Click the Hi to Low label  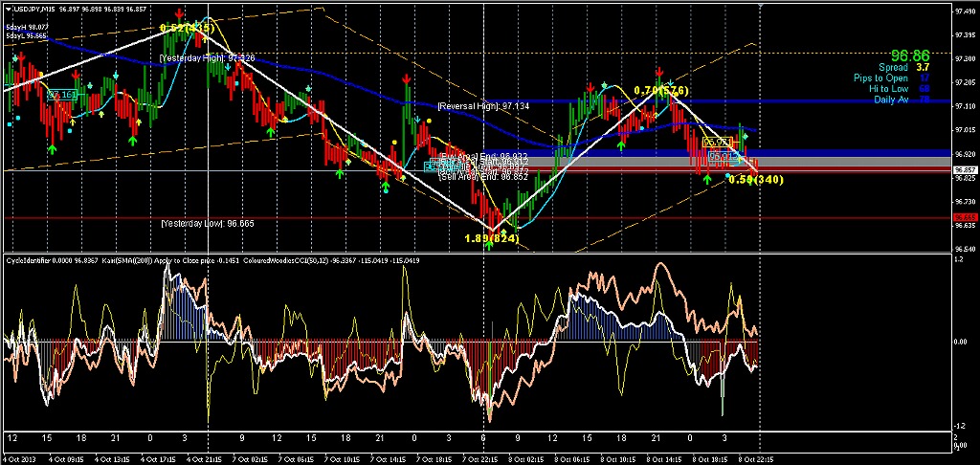891,89
